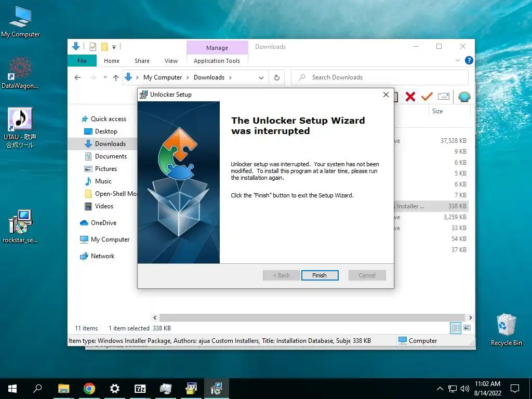Screen dimensions: 532x399
Task: Go up one folder level
Action: tap(116, 78)
